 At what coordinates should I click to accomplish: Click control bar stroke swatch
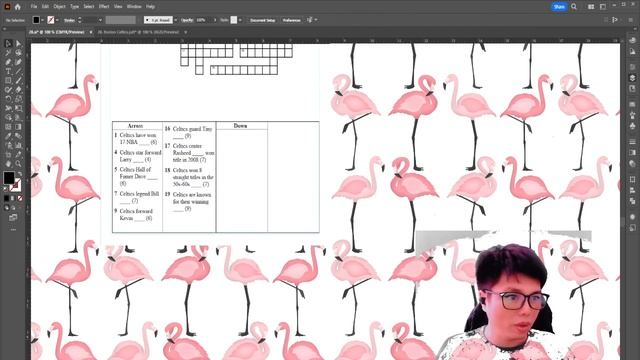point(51,20)
